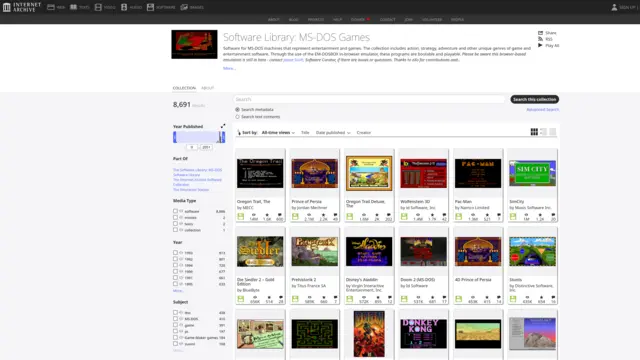
Task: Open the All-time views sort dropdown
Action: [x=278, y=133]
